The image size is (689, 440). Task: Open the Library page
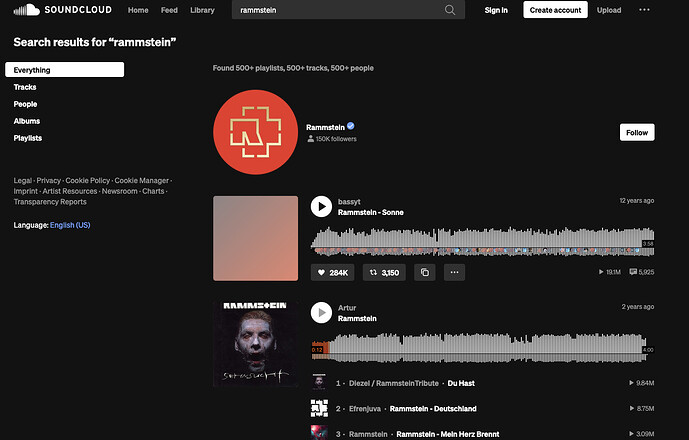(202, 10)
